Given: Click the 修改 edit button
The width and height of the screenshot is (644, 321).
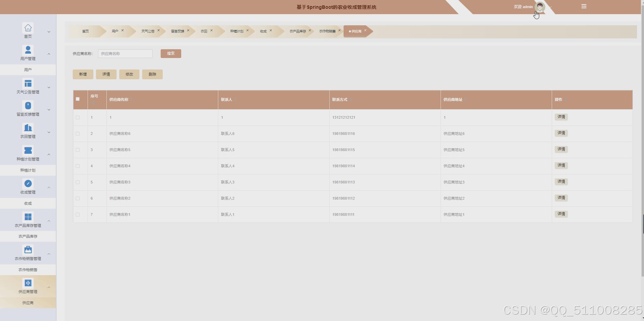Looking at the screenshot, I should [129, 75].
